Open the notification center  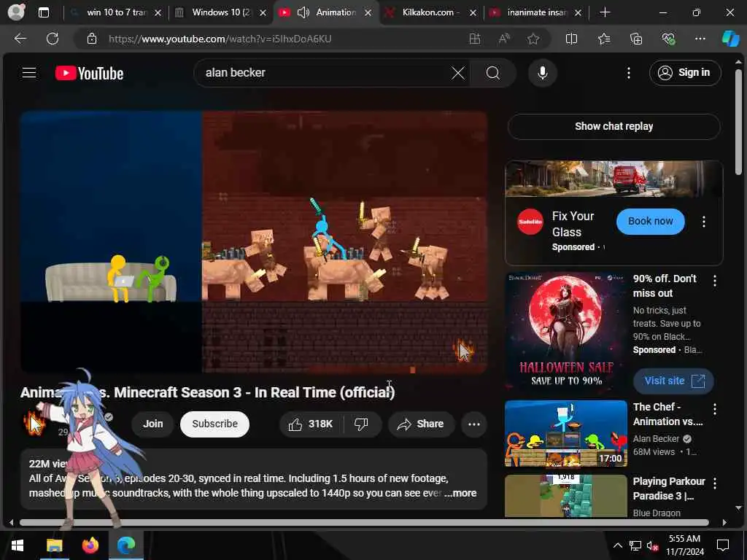tap(723, 545)
